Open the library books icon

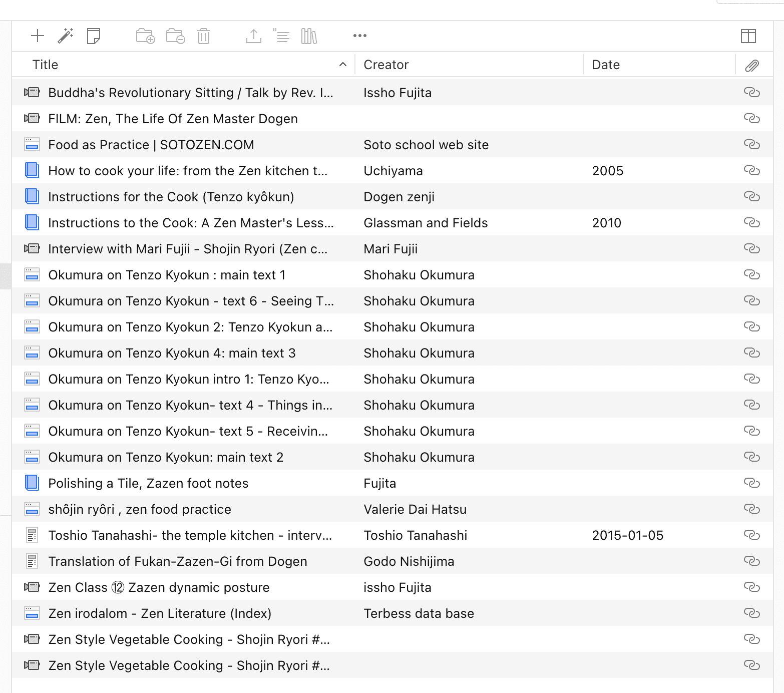tap(309, 36)
